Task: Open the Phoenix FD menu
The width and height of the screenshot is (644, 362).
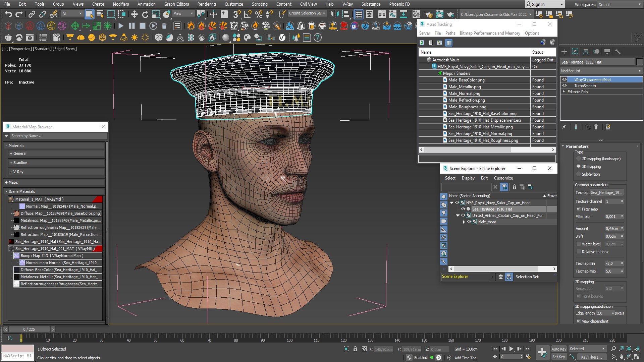Action: click(399, 4)
